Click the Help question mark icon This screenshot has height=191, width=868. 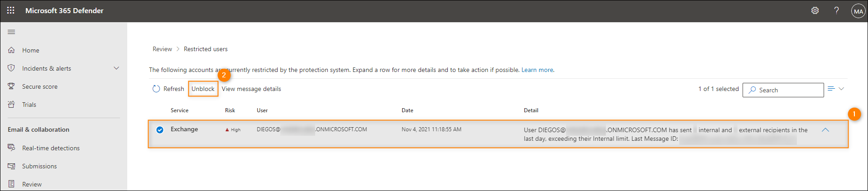(x=836, y=10)
